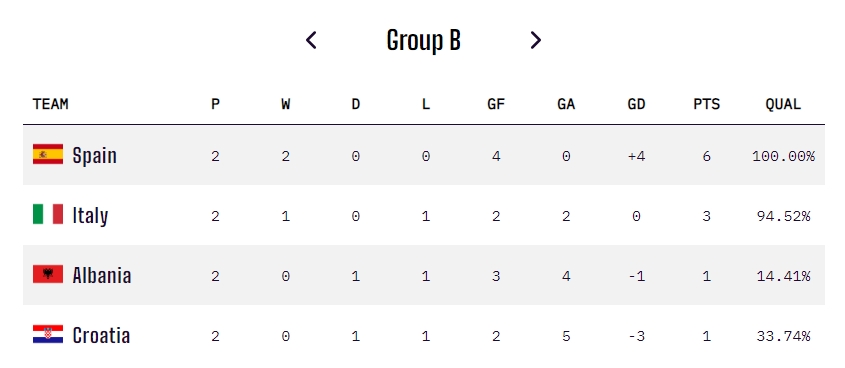
Task: Select the Croatia flag icon
Action: tap(48, 334)
